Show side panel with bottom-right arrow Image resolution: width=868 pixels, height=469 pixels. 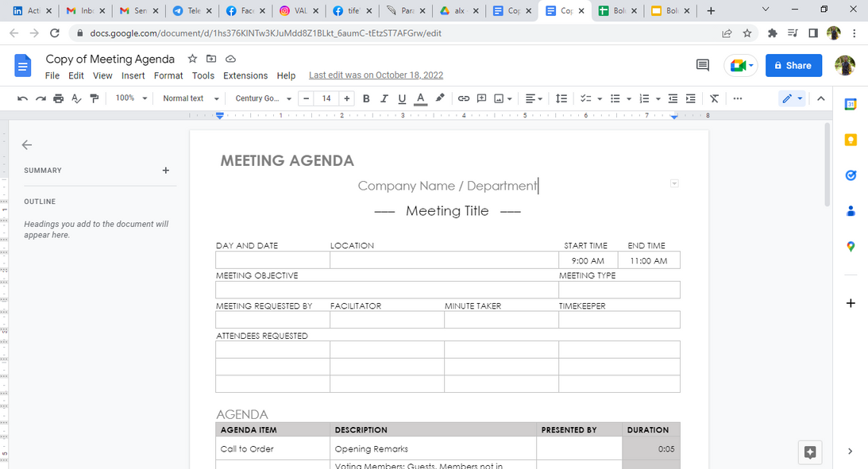[851, 452]
